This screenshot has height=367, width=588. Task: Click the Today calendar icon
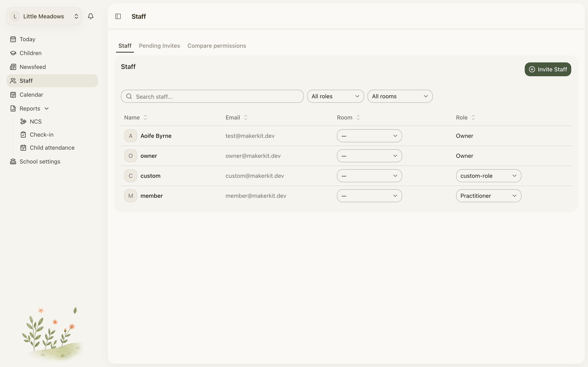click(x=13, y=39)
